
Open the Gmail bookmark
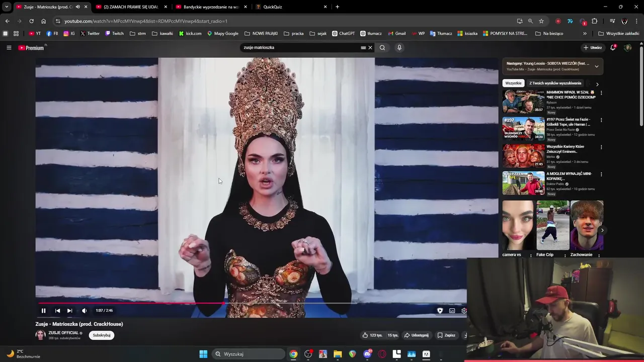[x=397, y=34]
